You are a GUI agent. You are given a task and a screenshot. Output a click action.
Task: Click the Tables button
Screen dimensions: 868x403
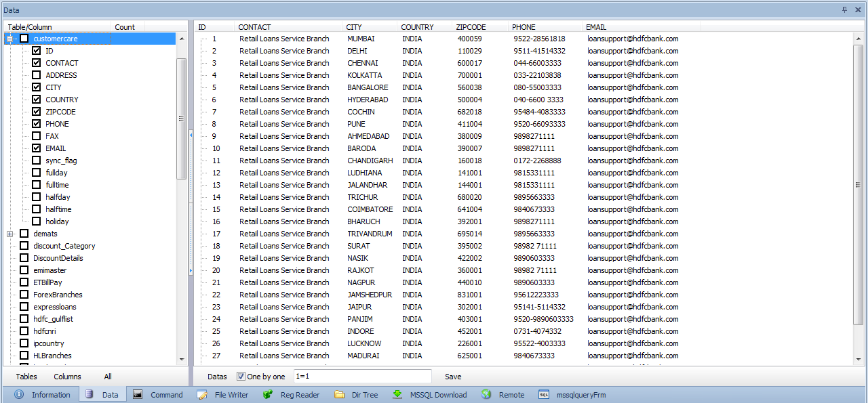pos(26,377)
